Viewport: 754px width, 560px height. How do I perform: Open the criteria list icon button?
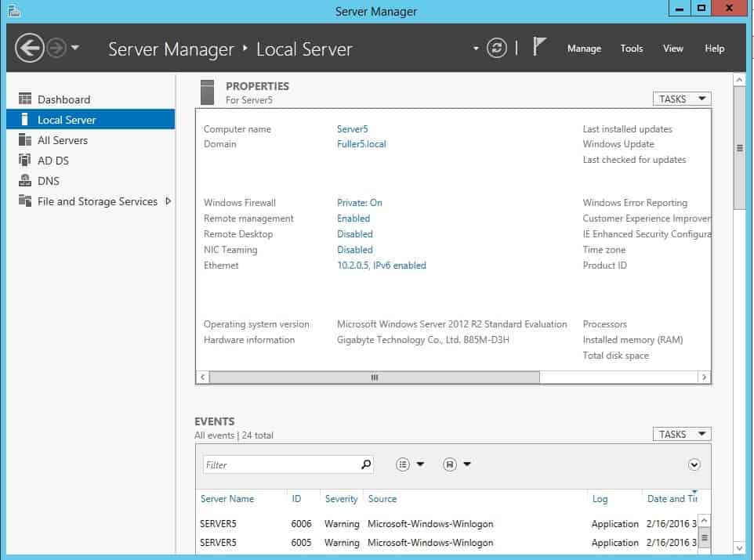point(403,464)
